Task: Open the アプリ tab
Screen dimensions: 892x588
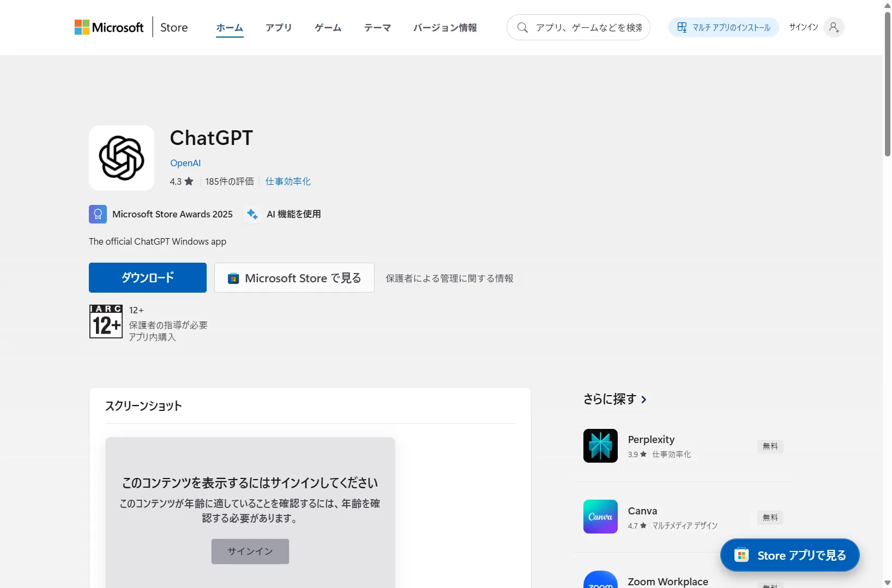Action: pos(279,27)
